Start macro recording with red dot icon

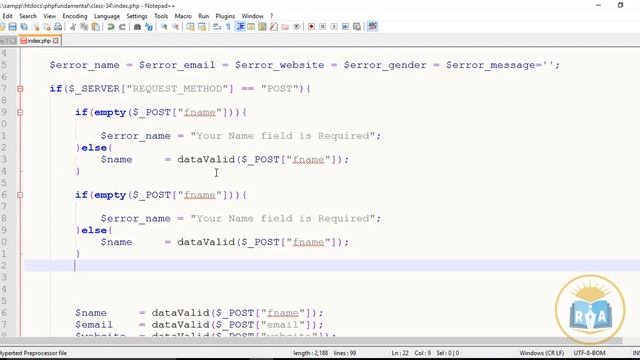[x=311, y=27]
